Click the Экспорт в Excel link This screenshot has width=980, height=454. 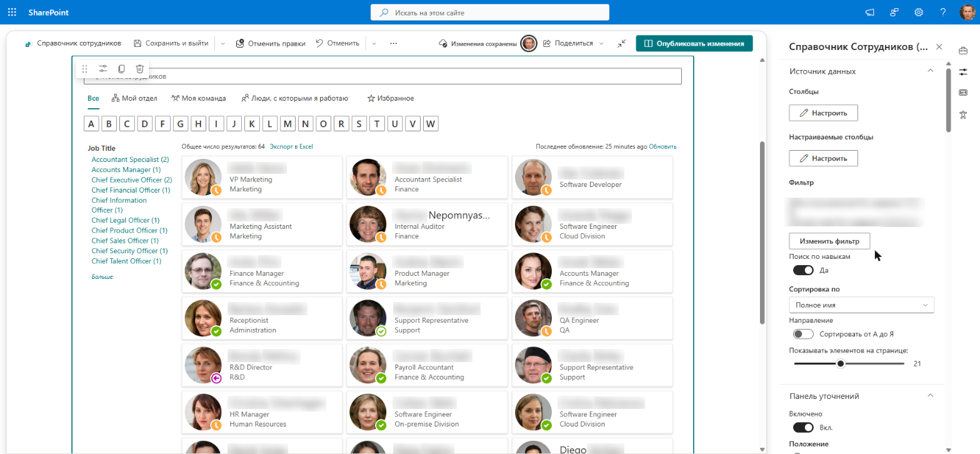coord(291,146)
